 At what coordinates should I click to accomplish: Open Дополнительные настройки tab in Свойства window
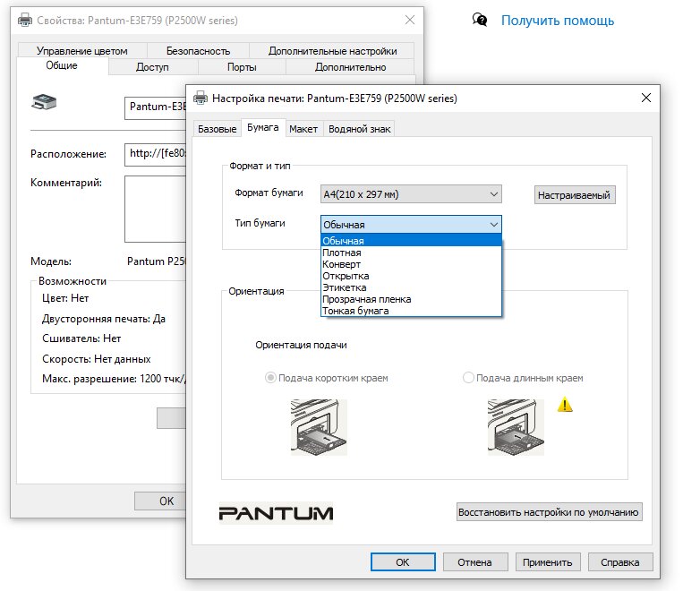coord(332,51)
